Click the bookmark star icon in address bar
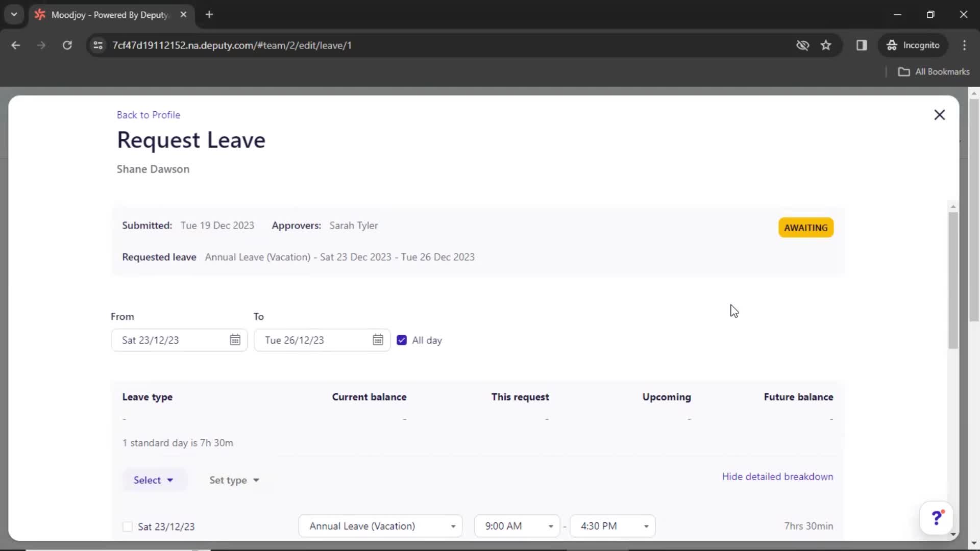980x551 pixels. [x=826, y=45]
